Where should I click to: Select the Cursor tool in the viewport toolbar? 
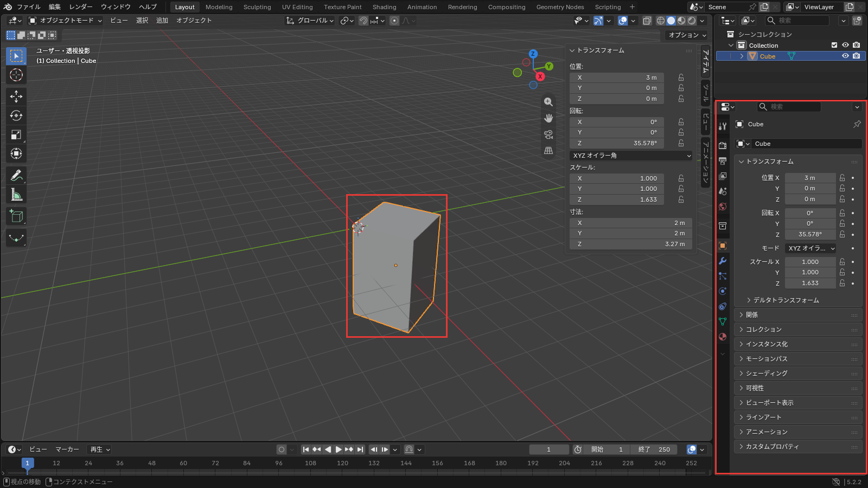pos(16,75)
